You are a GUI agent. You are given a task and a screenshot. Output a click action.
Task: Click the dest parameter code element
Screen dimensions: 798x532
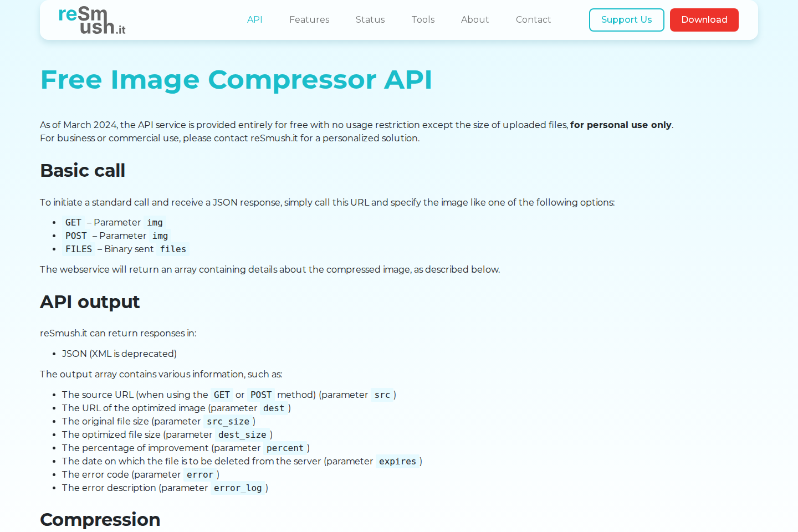[274, 408]
